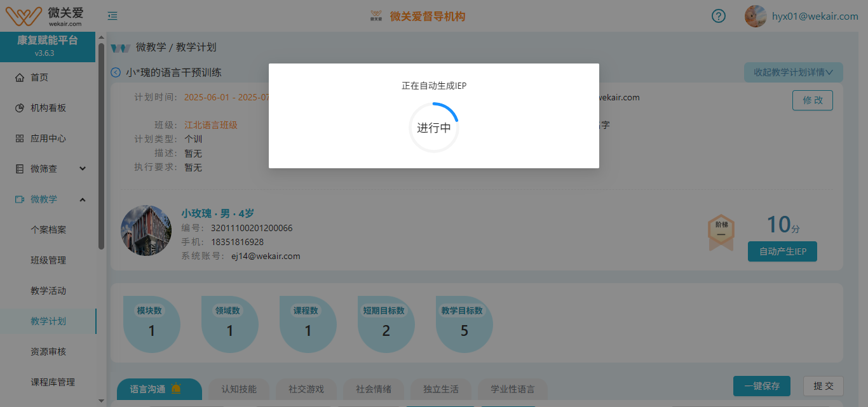The width and height of the screenshot is (868, 407).
Task: Click the 一键保存 button
Action: tap(761, 386)
